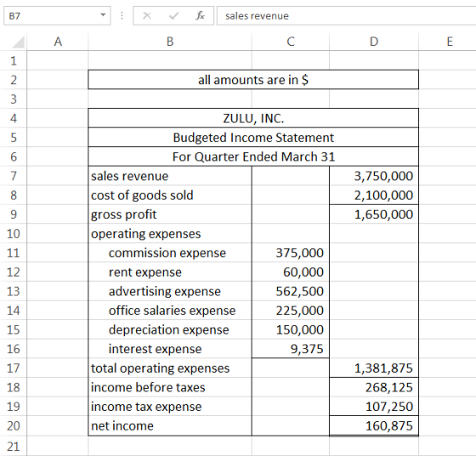Click the 160,875 net income value

tap(374, 425)
